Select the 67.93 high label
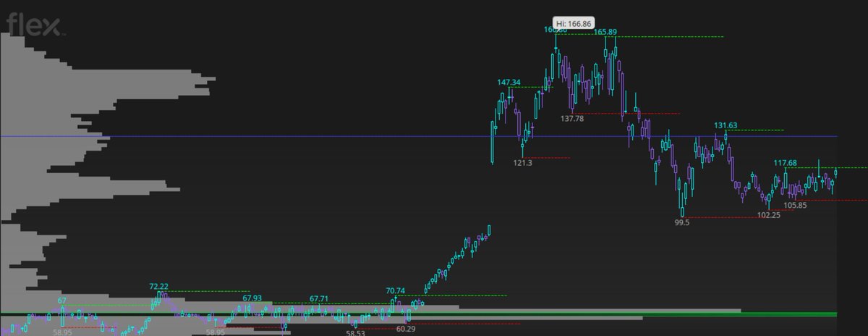The width and height of the screenshot is (868, 336). (252, 298)
